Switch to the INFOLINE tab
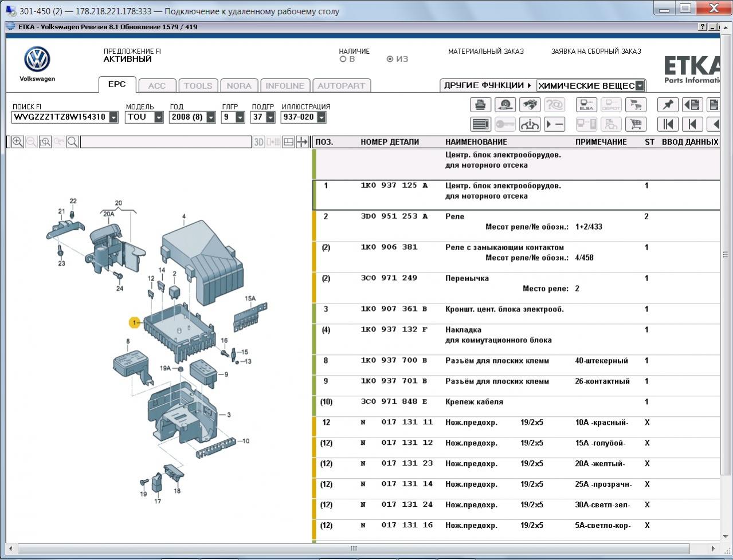 [285, 86]
